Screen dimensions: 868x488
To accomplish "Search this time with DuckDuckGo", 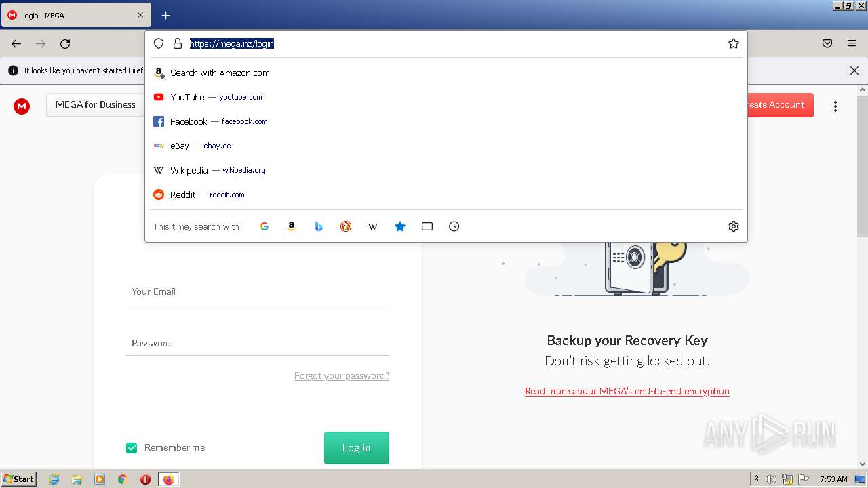I will (346, 226).
